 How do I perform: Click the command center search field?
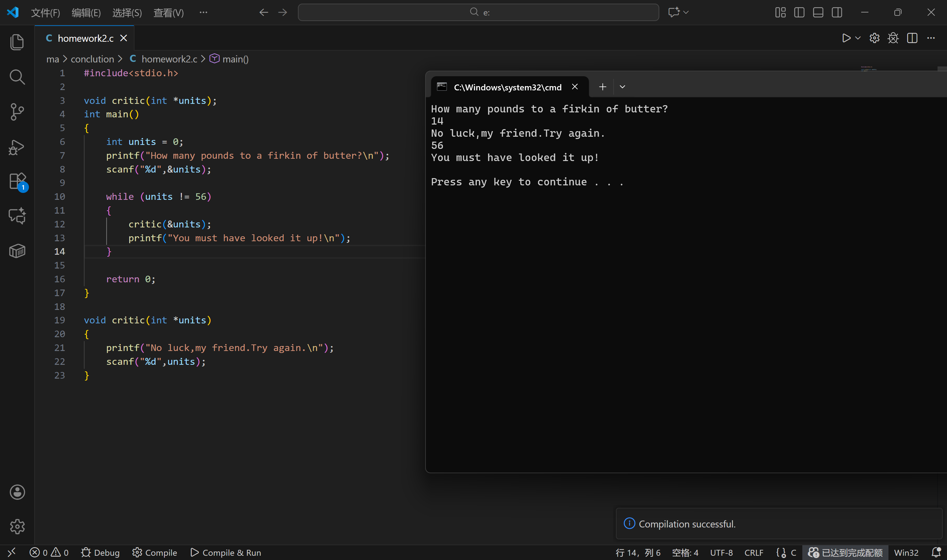coord(478,12)
